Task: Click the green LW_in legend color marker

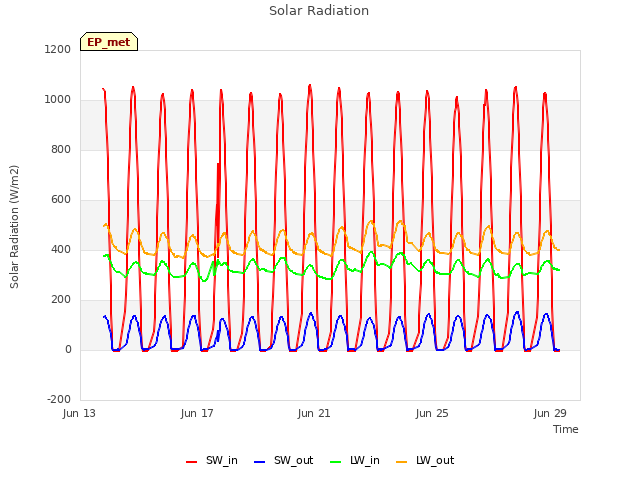Action: pyautogui.click(x=335, y=462)
